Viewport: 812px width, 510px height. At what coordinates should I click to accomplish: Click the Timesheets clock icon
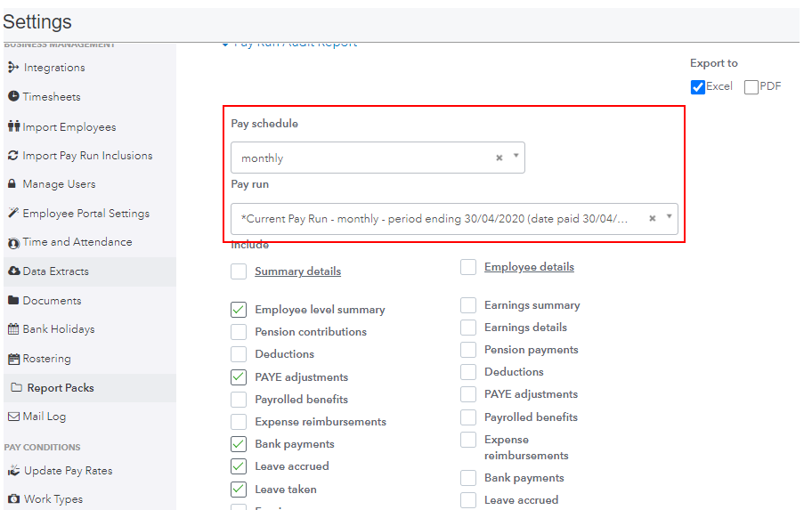[13, 96]
